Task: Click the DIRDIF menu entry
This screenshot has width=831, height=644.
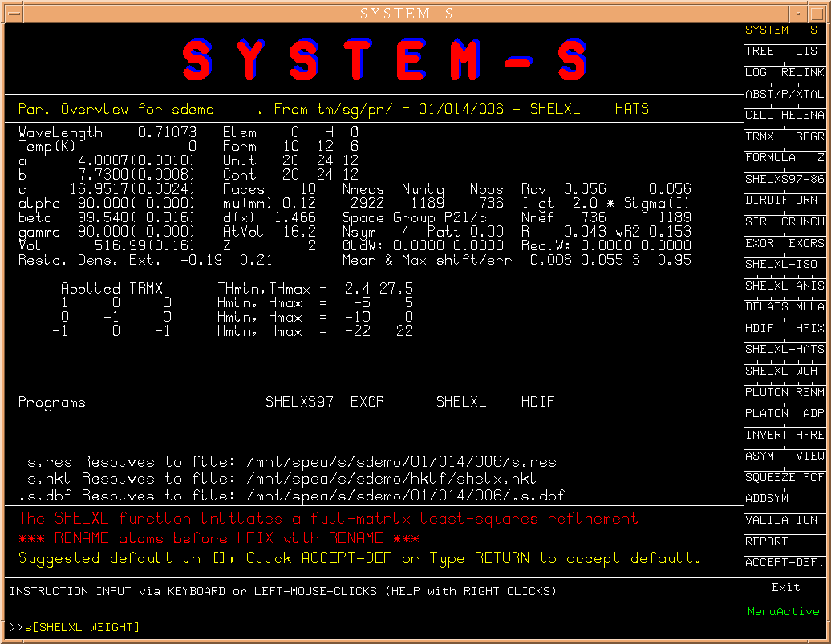Action: (765, 200)
